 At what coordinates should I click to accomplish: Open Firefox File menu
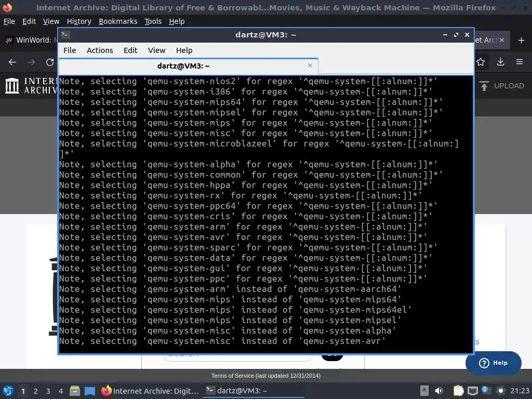click(x=9, y=21)
